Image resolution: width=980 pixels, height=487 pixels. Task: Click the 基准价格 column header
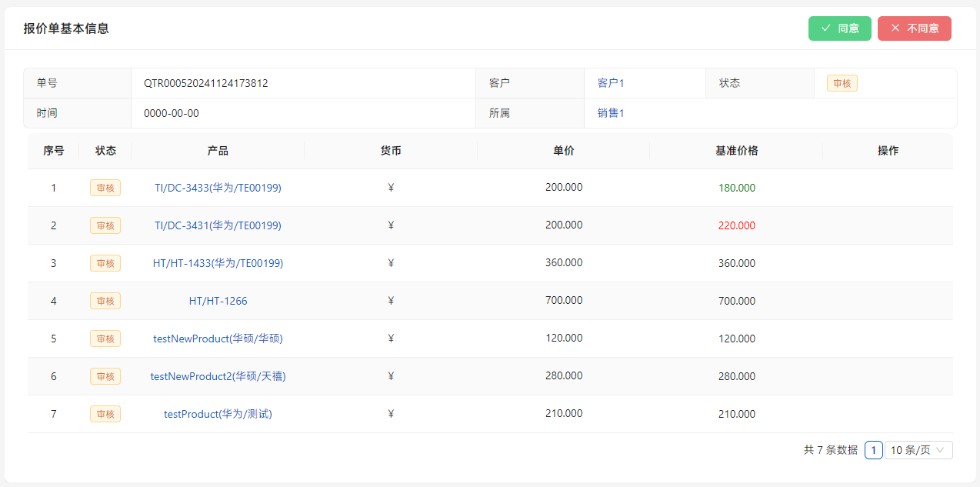point(736,151)
